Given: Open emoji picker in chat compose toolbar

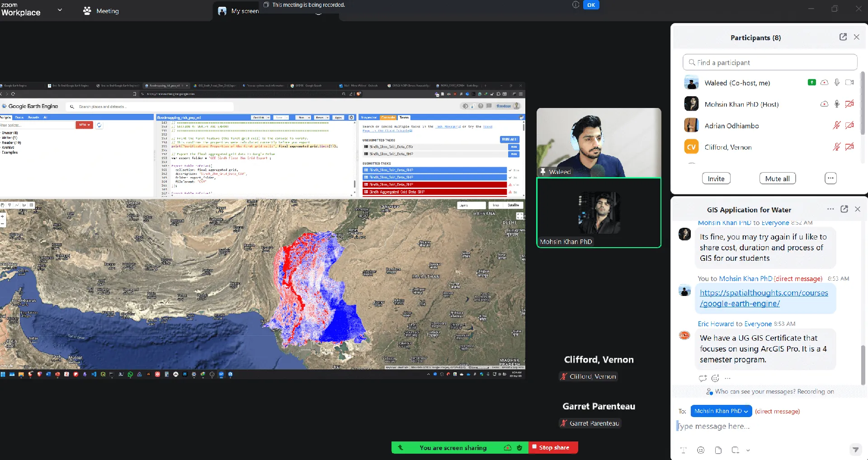Looking at the screenshot, I should pyautogui.click(x=701, y=450).
